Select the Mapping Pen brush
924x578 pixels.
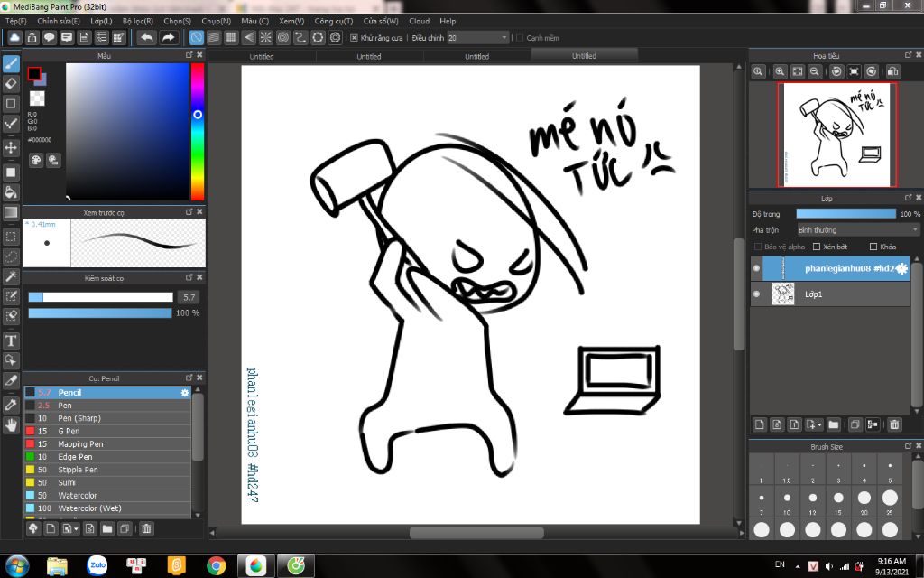pyautogui.click(x=107, y=444)
